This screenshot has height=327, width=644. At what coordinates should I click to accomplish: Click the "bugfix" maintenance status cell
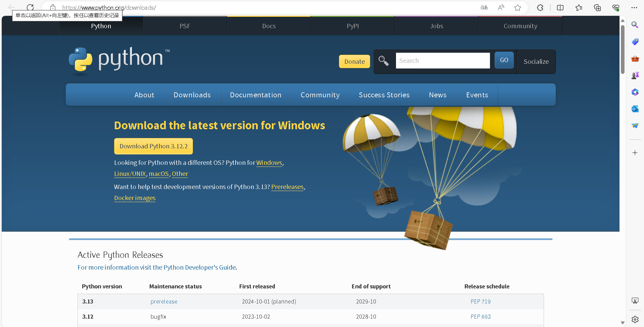click(158, 317)
